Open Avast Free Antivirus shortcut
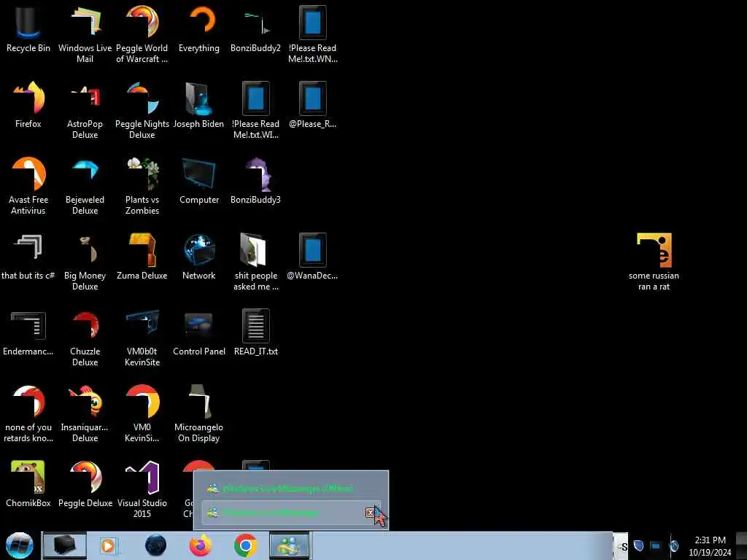This screenshot has width=747, height=560. pyautogui.click(x=28, y=186)
